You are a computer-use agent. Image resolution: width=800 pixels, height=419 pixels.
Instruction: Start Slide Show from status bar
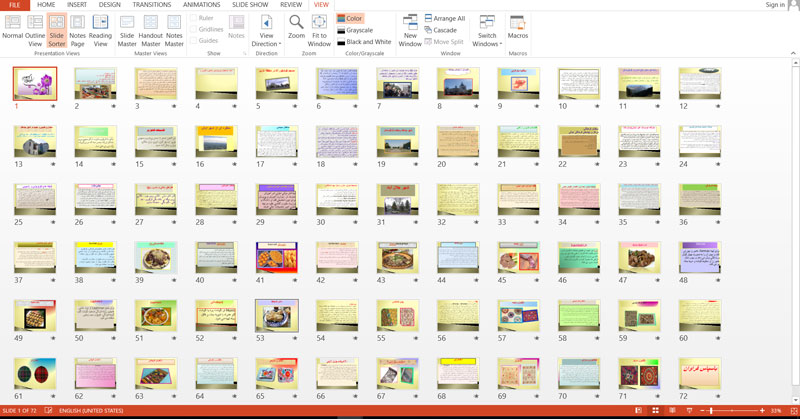[689, 410]
